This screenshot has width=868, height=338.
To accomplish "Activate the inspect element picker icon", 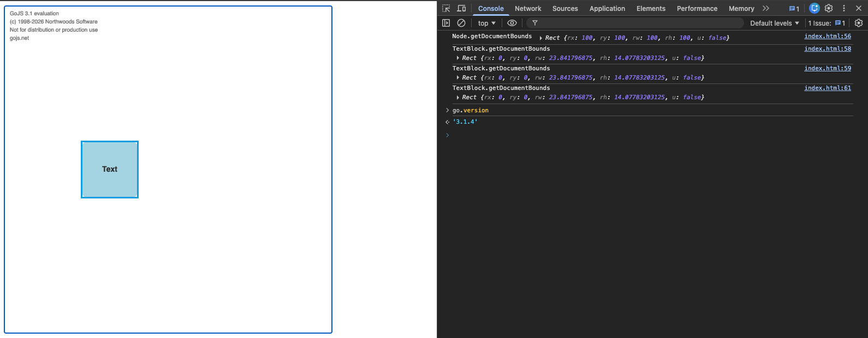I will (x=446, y=8).
